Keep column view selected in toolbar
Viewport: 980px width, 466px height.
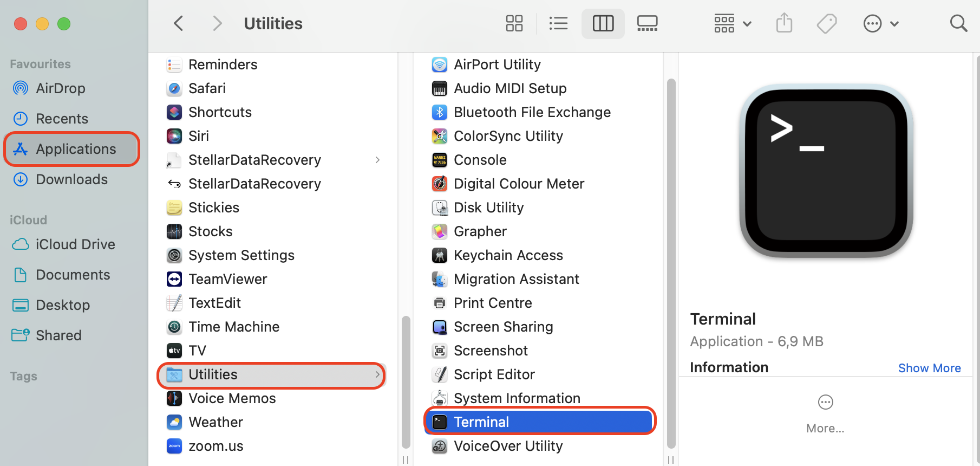[x=603, y=23]
